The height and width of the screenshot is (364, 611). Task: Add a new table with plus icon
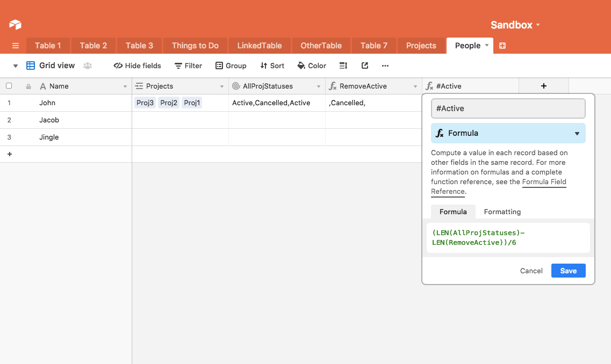pyautogui.click(x=502, y=46)
